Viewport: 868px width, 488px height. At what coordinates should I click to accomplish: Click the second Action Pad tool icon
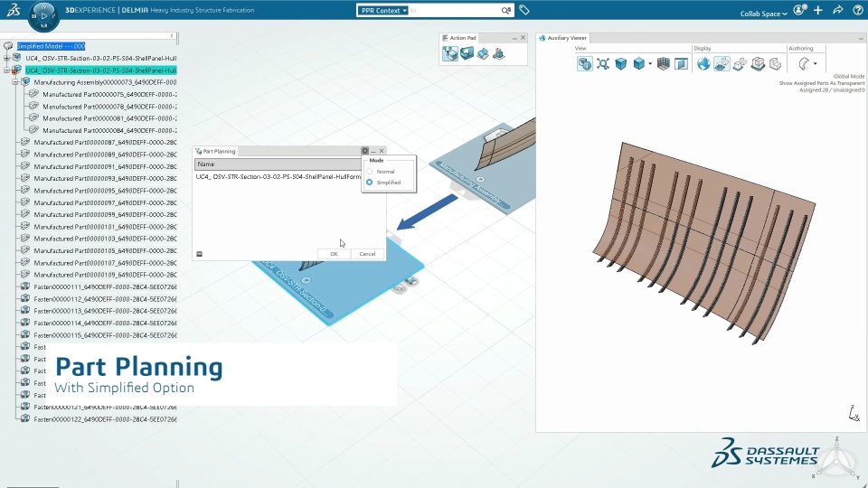467,53
